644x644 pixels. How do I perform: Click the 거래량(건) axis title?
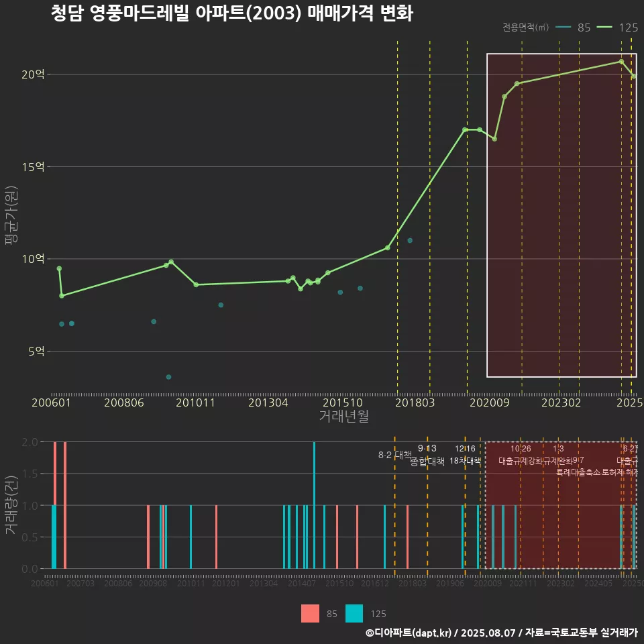click(11, 504)
